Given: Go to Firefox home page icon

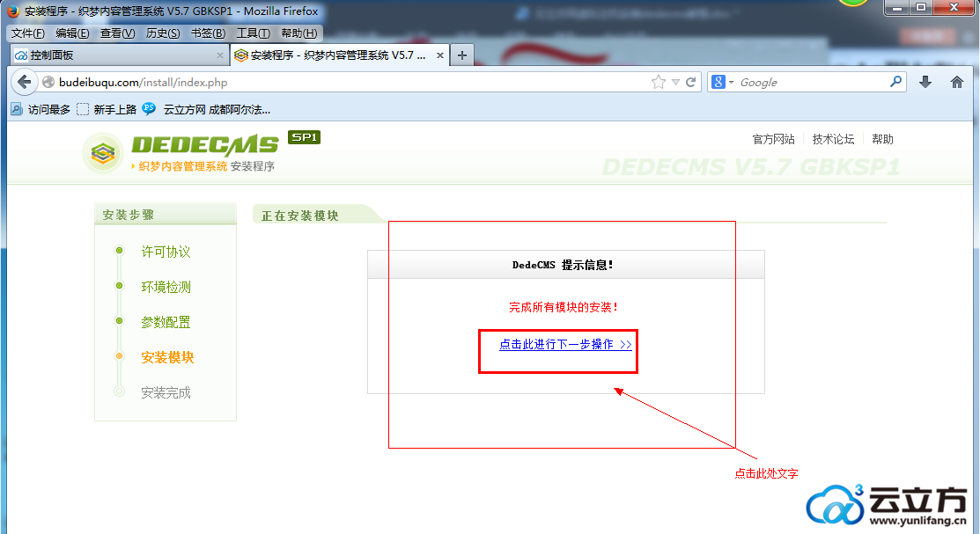Looking at the screenshot, I should tap(957, 82).
